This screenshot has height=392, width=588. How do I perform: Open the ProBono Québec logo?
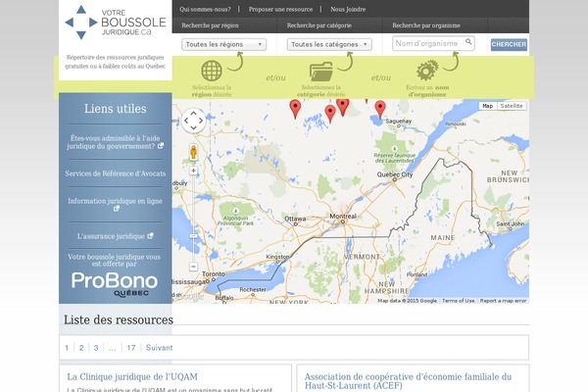click(x=115, y=284)
